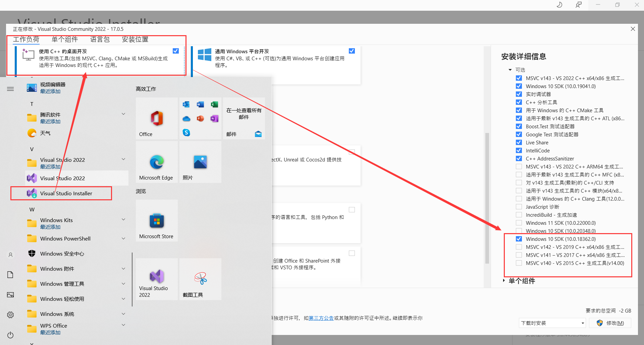Open Windows 轻松使用 folder entry
This screenshot has width=644, height=345.
77,299
